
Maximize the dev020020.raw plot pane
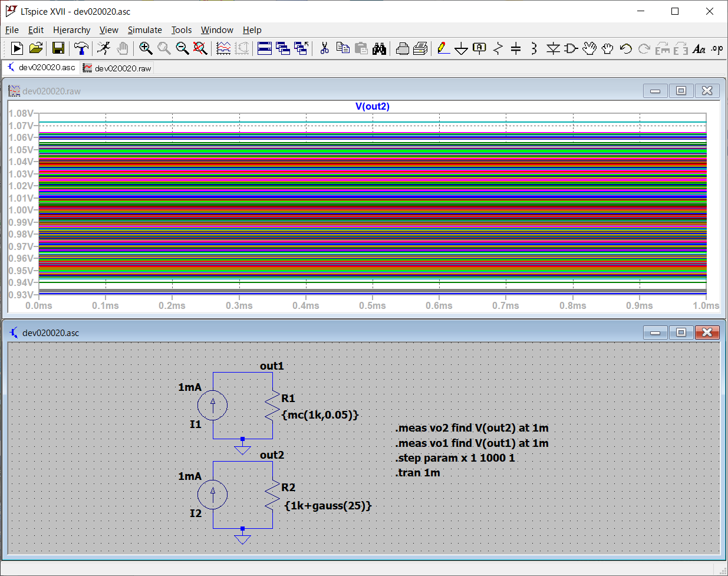(681, 91)
